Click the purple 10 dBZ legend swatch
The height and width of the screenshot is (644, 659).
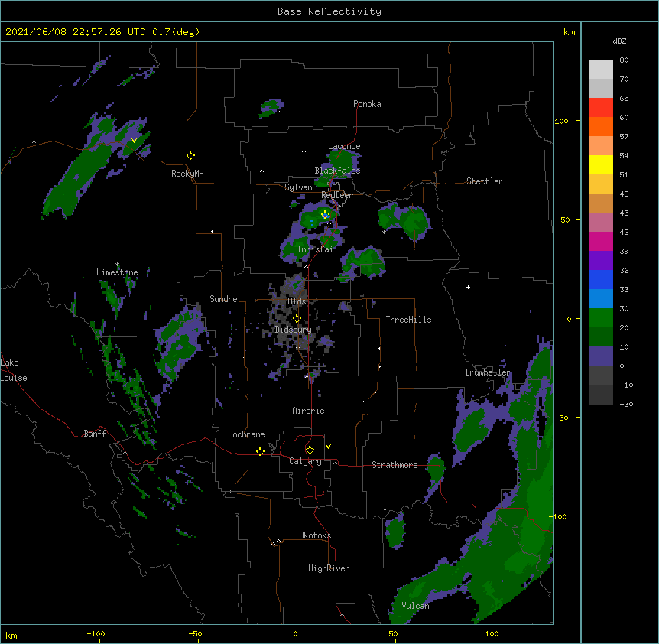601,356
